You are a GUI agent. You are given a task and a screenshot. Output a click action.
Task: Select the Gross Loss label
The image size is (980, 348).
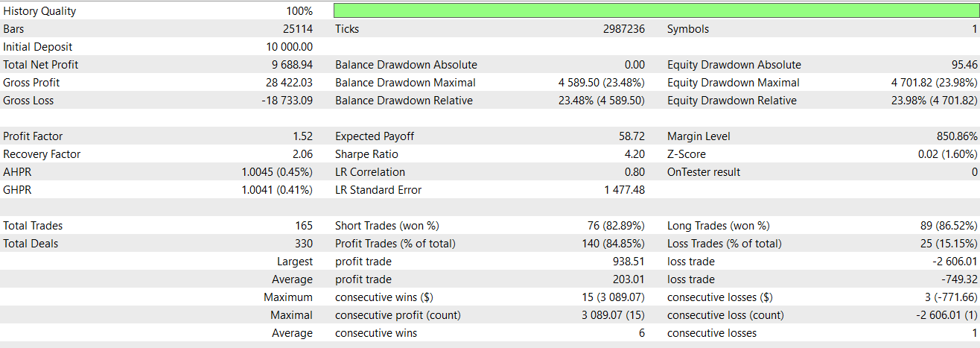click(28, 101)
